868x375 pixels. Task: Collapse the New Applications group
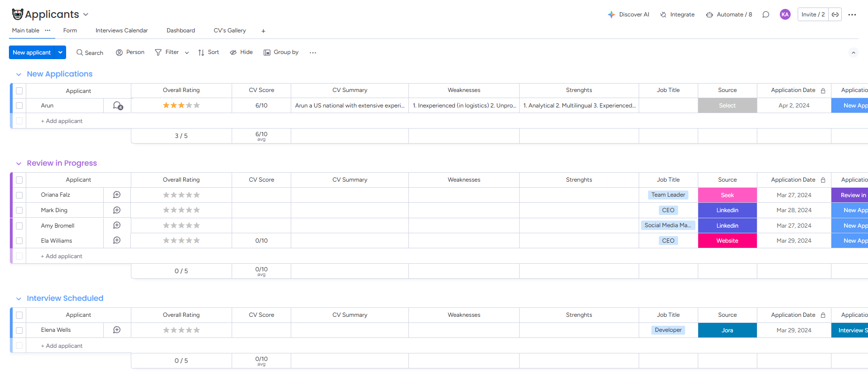coord(19,74)
